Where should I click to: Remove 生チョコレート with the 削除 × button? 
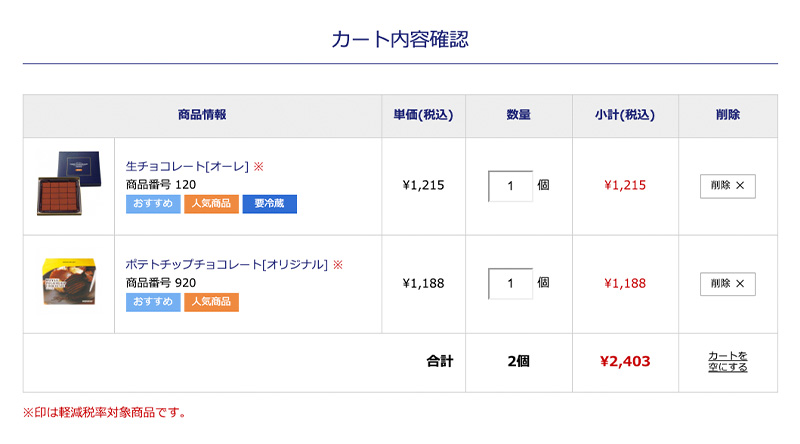pyautogui.click(x=727, y=186)
